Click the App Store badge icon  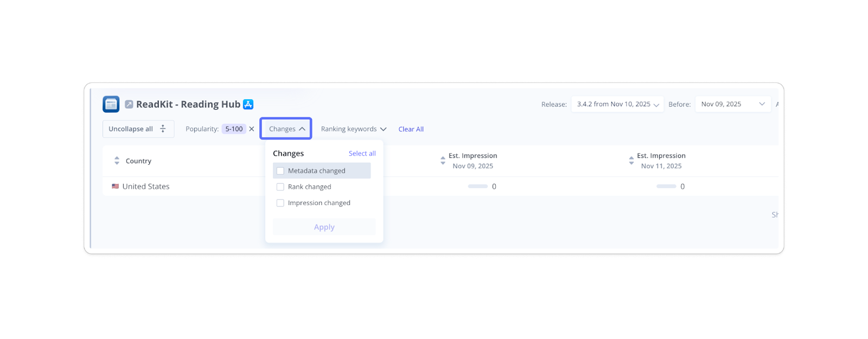[x=248, y=104]
